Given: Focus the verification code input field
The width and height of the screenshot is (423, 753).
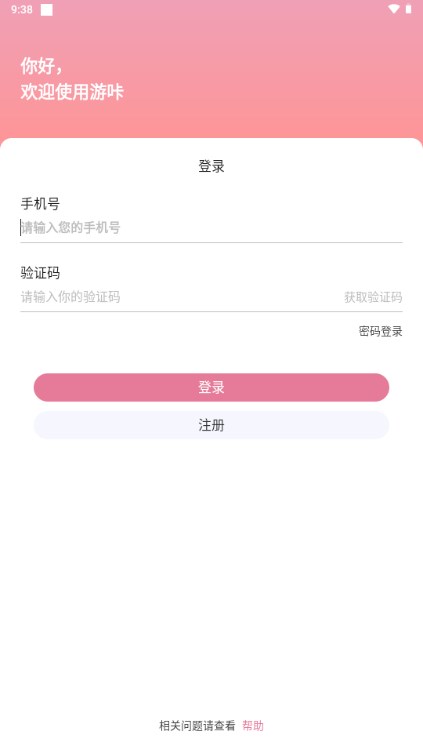Looking at the screenshot, I should 178,297.
